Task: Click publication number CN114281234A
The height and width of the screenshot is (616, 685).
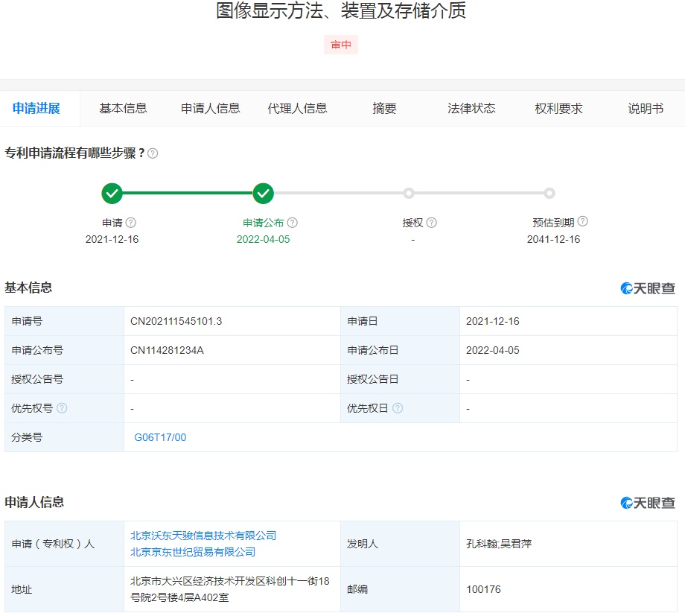Action: pyautogui.click(x=167, y=350)
